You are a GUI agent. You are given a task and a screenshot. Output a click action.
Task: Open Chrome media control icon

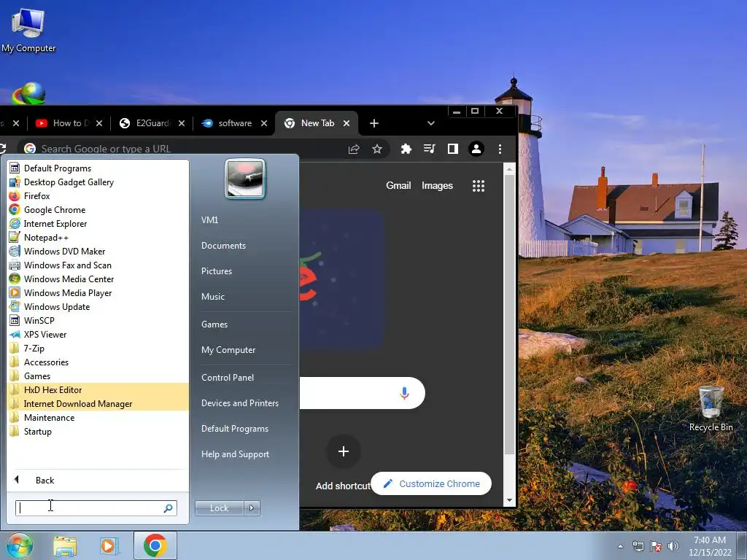(429, 149)
